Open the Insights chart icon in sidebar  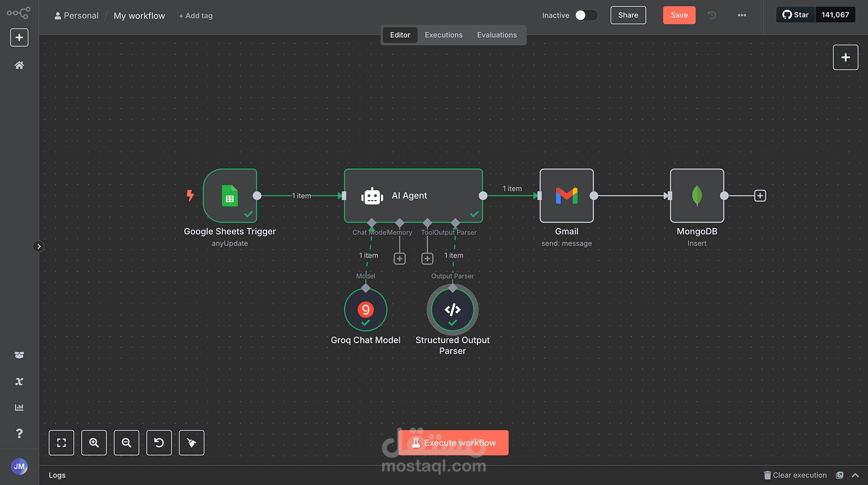coord(19,407)
